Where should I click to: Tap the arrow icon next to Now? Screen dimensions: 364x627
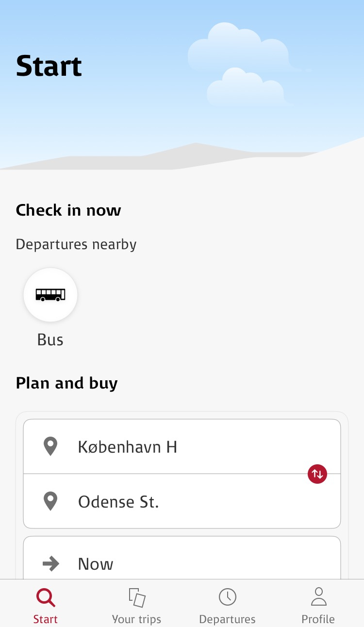[50, 564]
